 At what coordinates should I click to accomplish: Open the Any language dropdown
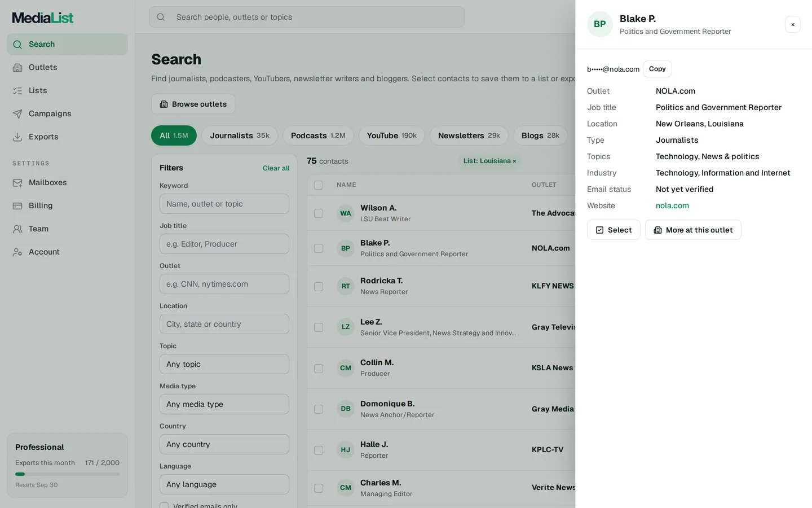coord(224,484)
